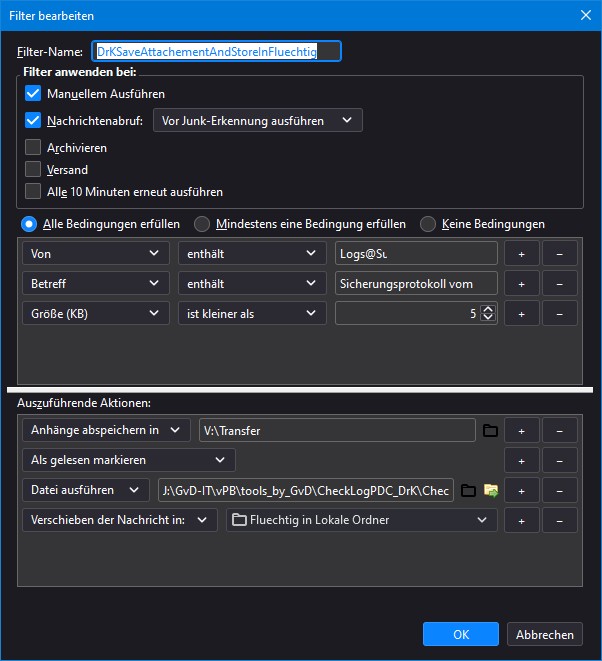
Task: Remove the Größe (KB) condition row
Action: pos(559,313)
